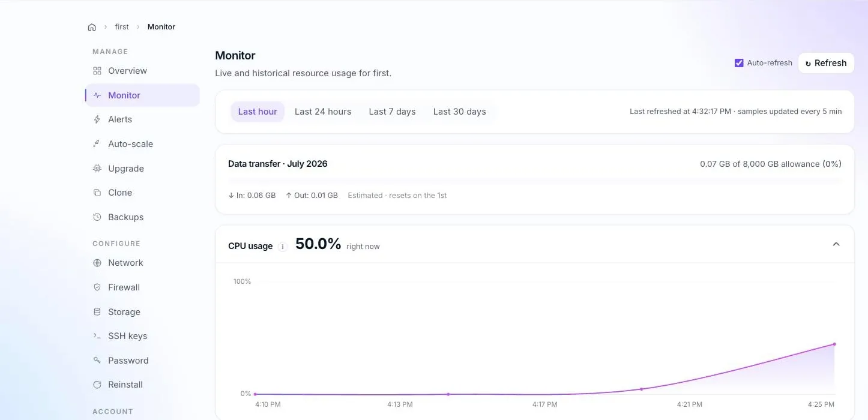868x420 pixels.
Task: Click the 'Data transfer · July 2026' heading
Action: point(278,164)
